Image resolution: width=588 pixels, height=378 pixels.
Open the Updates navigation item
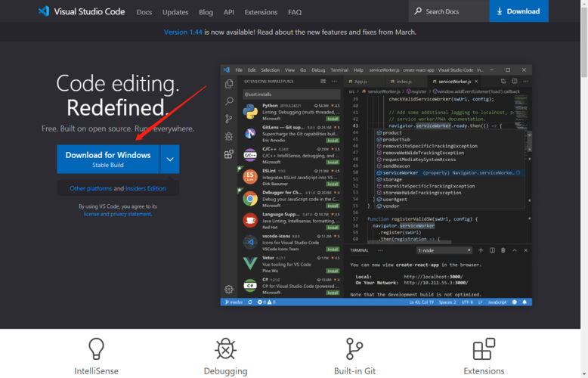(175, 12)
